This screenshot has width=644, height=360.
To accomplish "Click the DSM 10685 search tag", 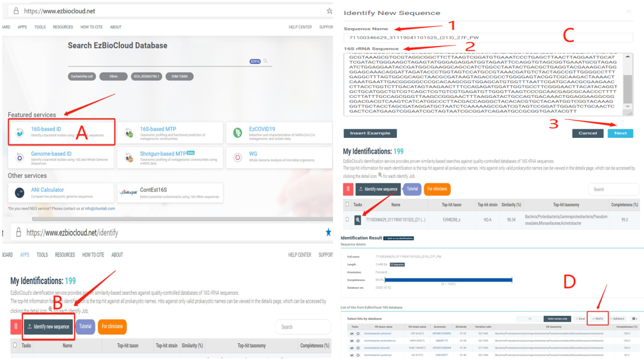I will pyautogui.click(x=179, y=76).
